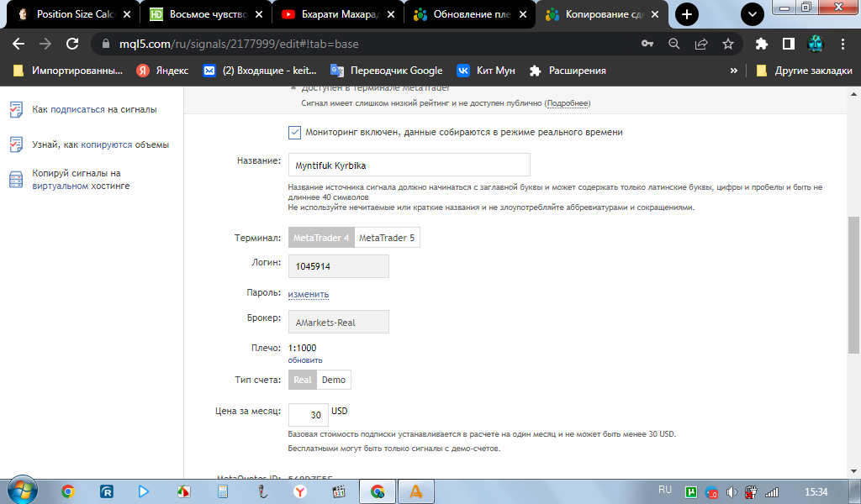Reload the current page
The height and width of the screenshot is (504, 861).
click(x=72, y=44)
